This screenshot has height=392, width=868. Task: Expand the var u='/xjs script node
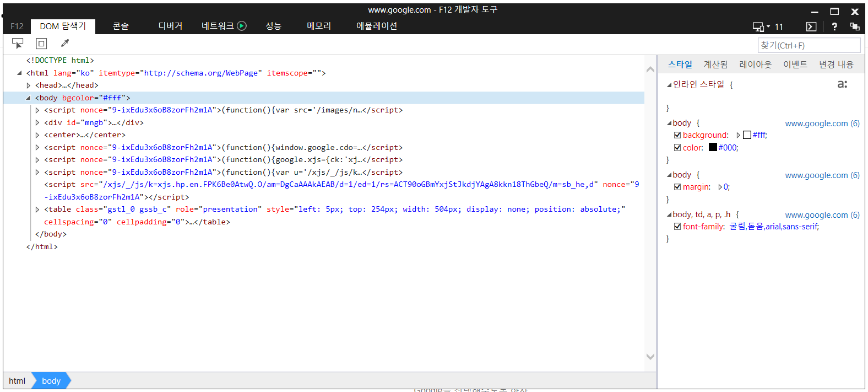tap(37, 172)
